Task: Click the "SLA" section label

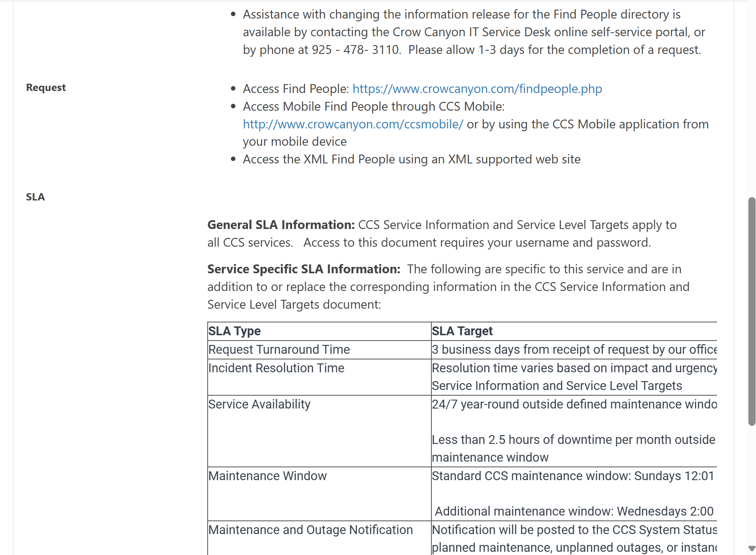Action: coord(35,197)
